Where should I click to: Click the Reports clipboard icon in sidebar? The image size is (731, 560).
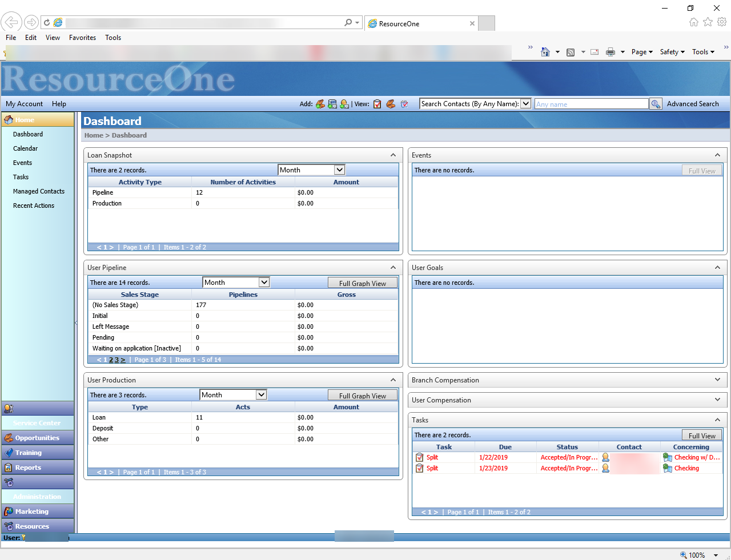(9, 468)
